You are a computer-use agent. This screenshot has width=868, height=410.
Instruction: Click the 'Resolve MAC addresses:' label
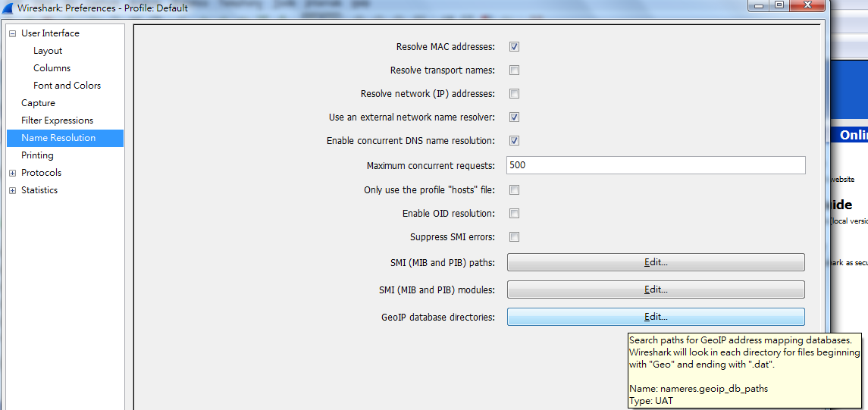click(x=445, y=47)
